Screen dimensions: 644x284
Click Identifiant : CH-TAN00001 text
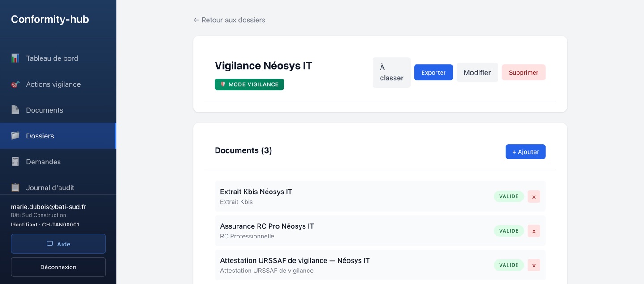[x=45, y=225]
